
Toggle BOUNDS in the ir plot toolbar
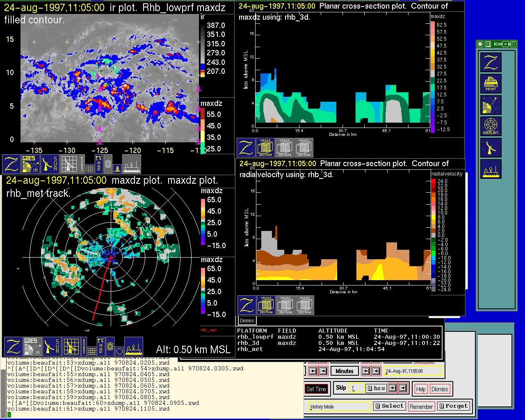pyautogui.click(x=82, y=164)
